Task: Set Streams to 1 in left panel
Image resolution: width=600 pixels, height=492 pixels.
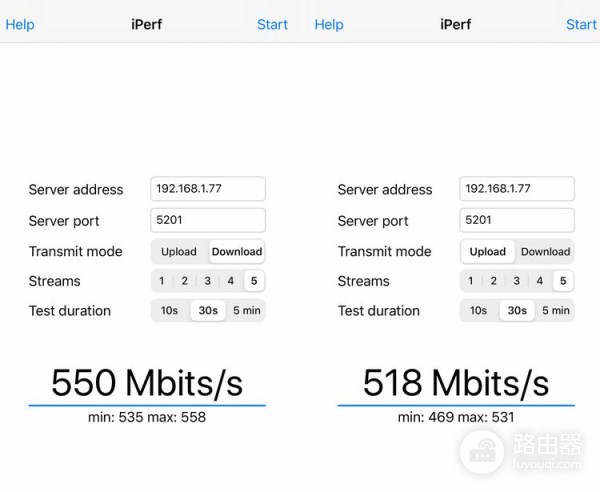Action: 162,281
